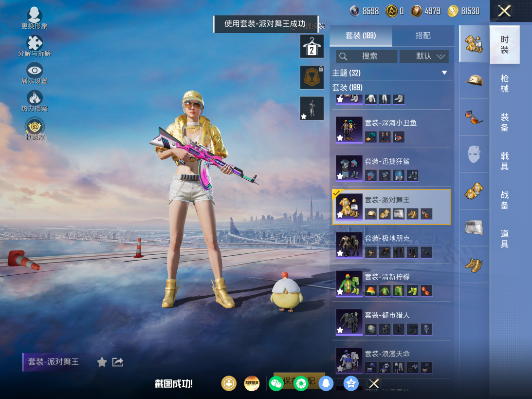The image size is (532, 399).
Task: Click green jacket piece in 清新柠檬 row
Action: [385, 291]
